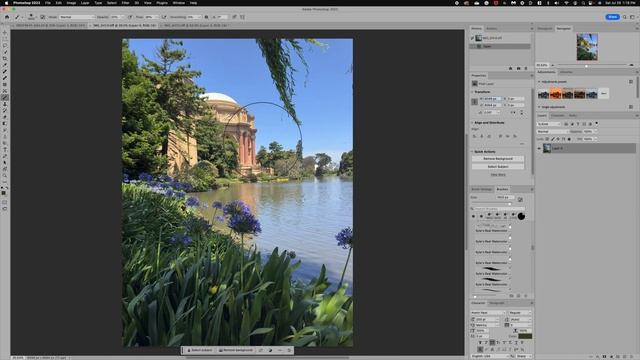Toggle airbrush build-up in options bar
This screenshot has height=360, width=640.
click(164, 17)
